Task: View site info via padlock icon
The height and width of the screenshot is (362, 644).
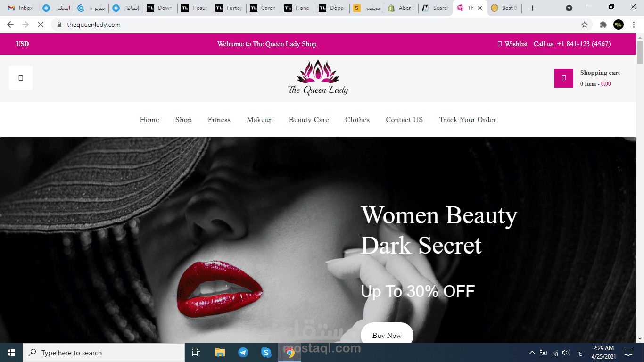Action: 59,25
